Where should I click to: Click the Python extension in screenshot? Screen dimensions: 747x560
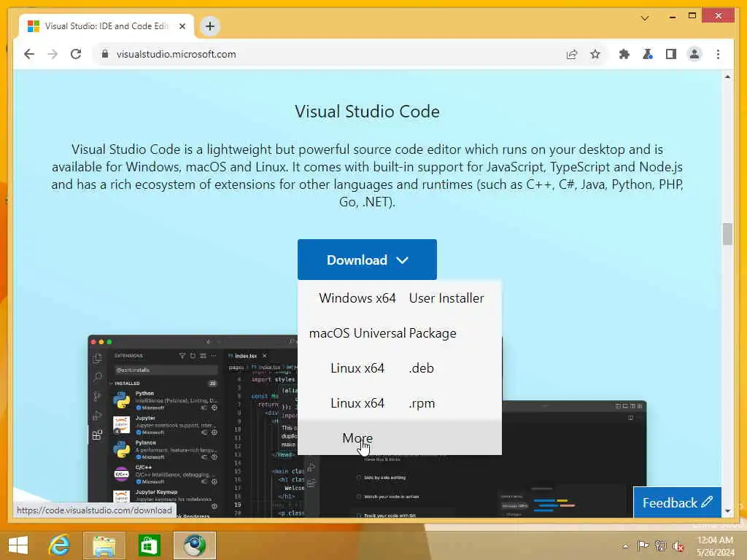coord(165,400)
